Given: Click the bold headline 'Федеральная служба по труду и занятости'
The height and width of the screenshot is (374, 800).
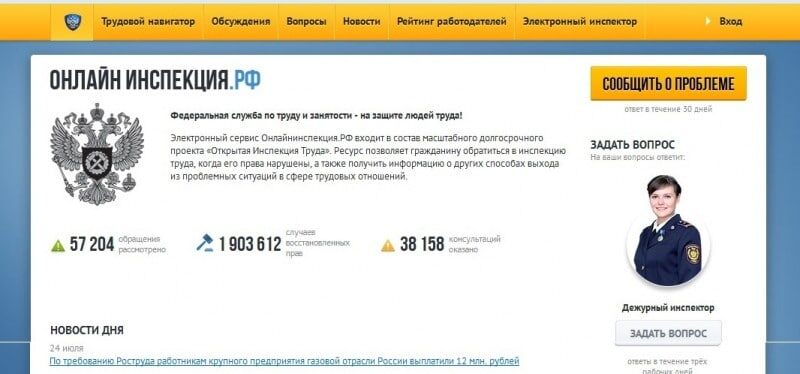Looking at the screenshot, I should pos(316,116).
